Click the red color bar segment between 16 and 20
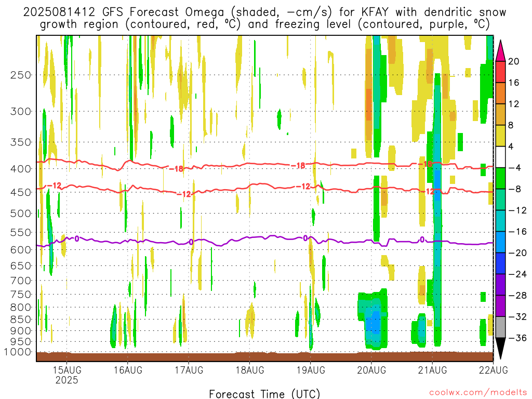Viewport: 532px width, 399px height. coord(500,72)
